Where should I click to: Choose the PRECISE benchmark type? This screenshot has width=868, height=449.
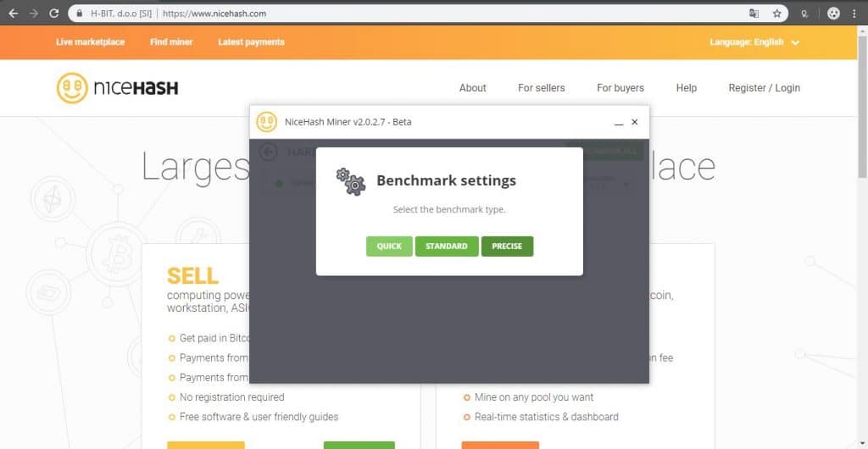[x=507, y=246]
